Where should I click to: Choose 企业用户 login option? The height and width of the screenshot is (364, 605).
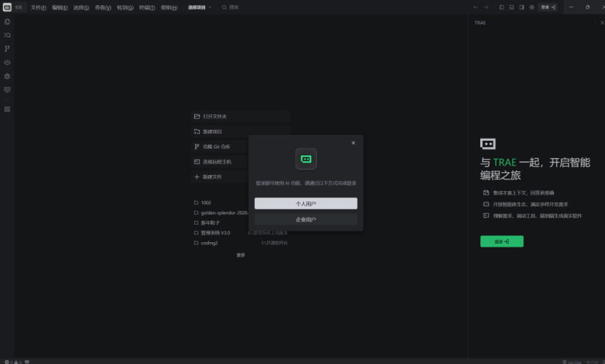click(306, 219)
